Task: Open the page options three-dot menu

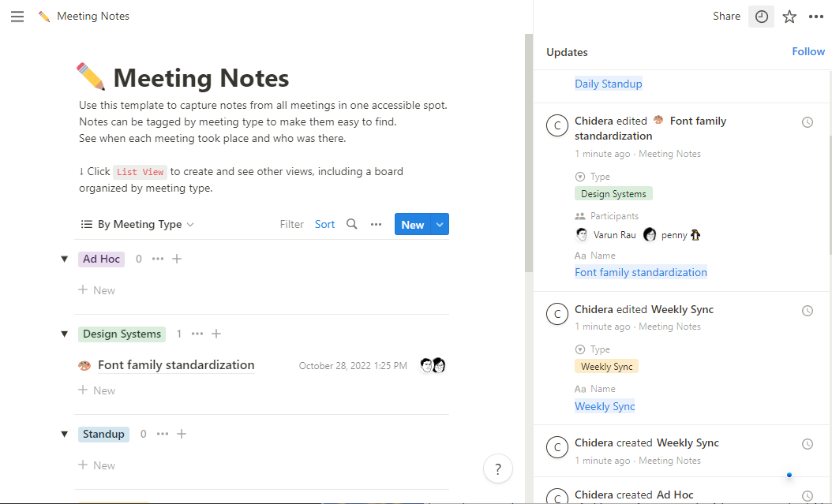Action: [815, 17]
